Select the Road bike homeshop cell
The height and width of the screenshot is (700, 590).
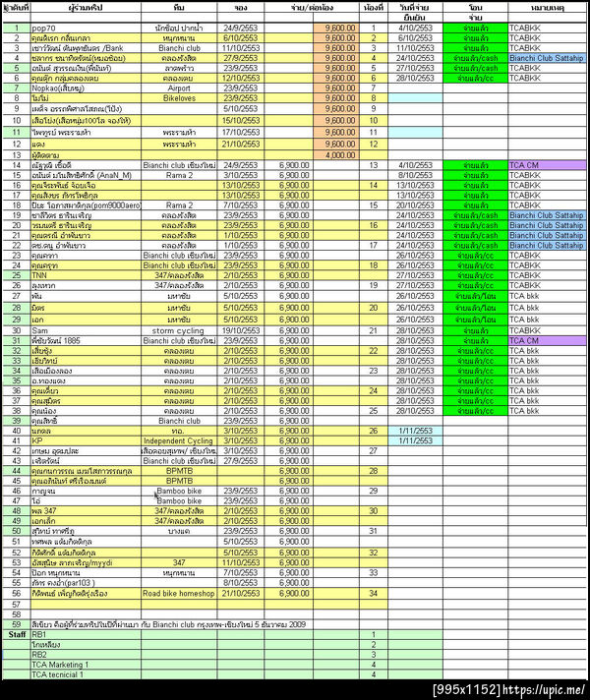point(179,593)
